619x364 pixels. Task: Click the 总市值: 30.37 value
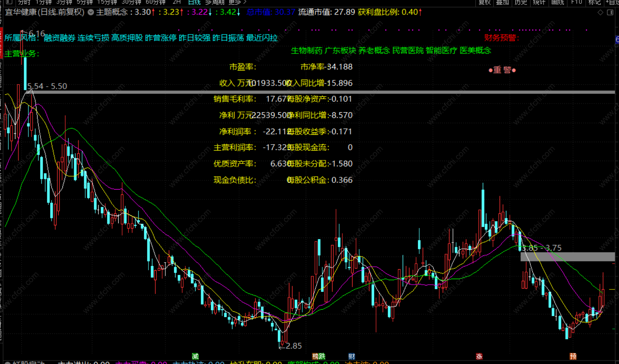coord(271,12)
